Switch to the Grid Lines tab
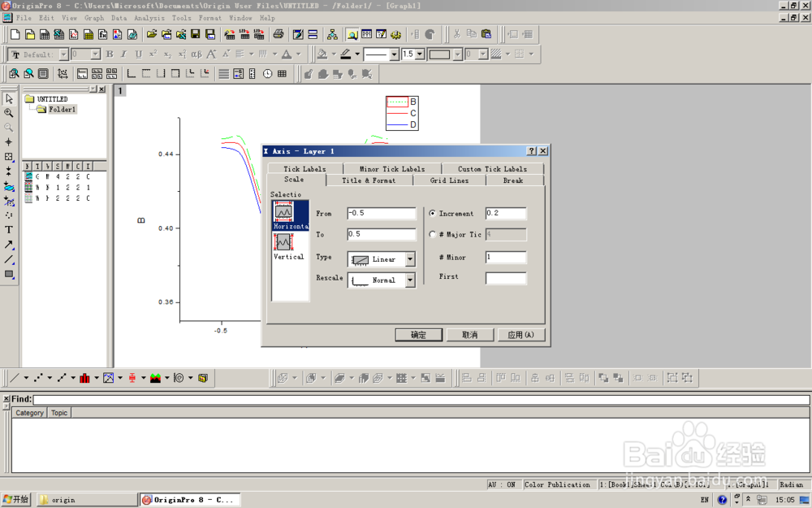Image resolution: width=812 pixels, height=508 pixels. point(449,180)
